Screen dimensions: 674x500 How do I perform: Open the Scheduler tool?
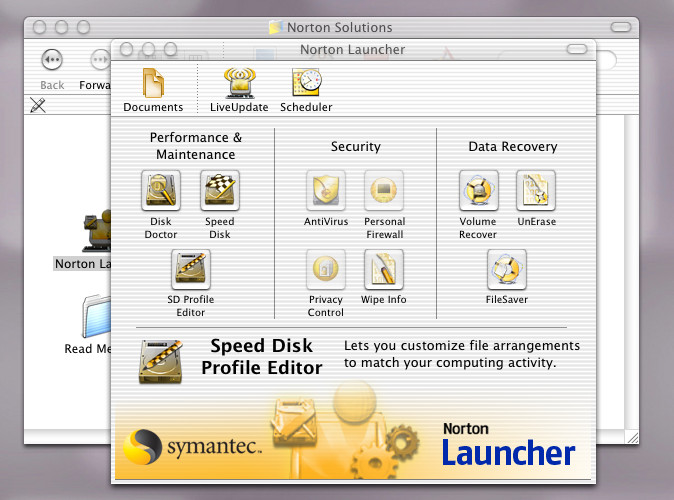[x=306, y=84]
